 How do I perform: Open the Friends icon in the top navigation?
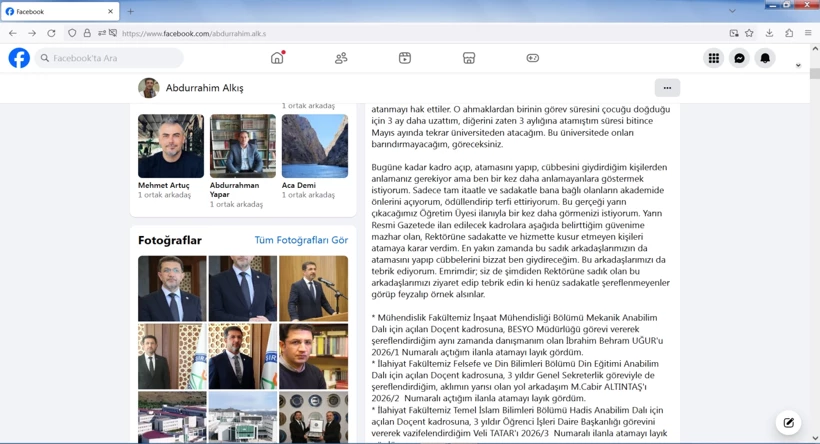(x=341, y=58)
